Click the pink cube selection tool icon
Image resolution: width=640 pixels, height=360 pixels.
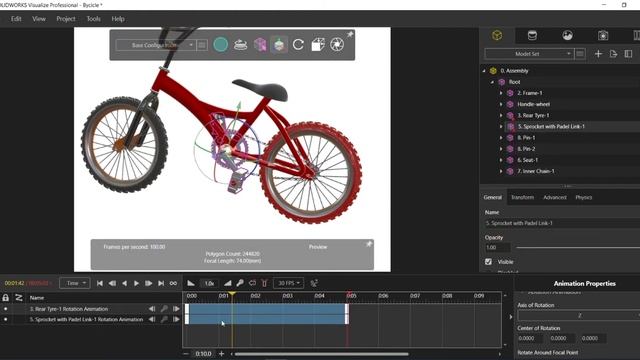coord(260,44)
